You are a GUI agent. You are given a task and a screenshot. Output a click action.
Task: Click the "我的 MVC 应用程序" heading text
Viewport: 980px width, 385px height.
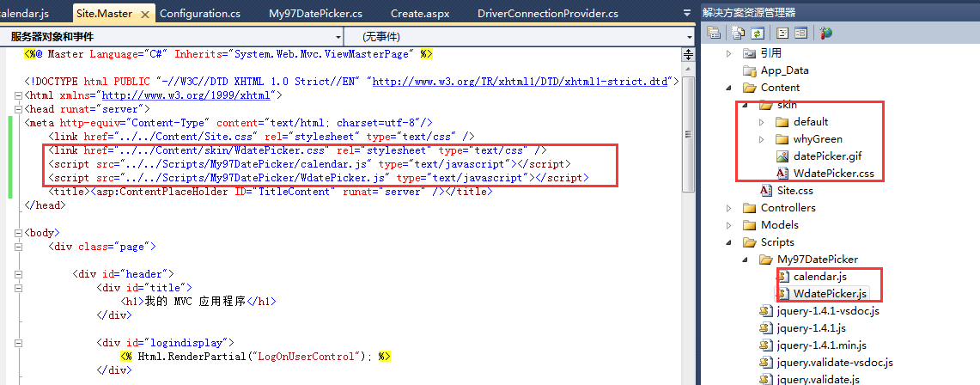point(196,302)
